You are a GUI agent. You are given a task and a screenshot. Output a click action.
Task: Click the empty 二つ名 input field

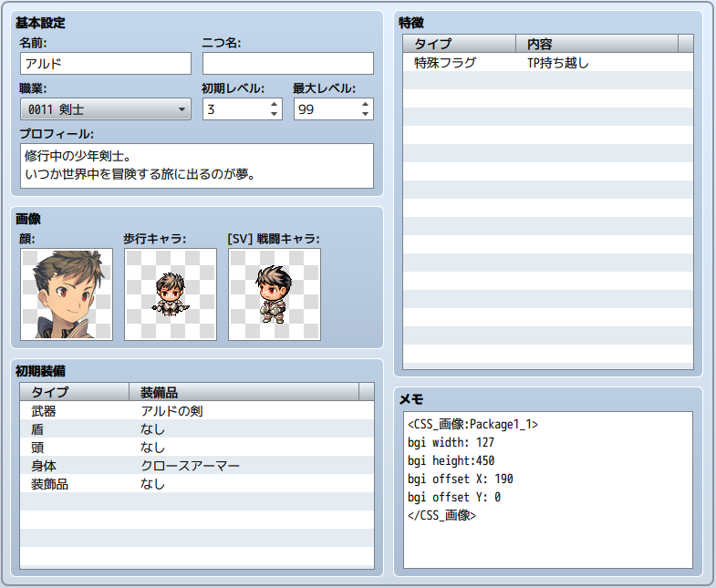(x=288, y=64)
